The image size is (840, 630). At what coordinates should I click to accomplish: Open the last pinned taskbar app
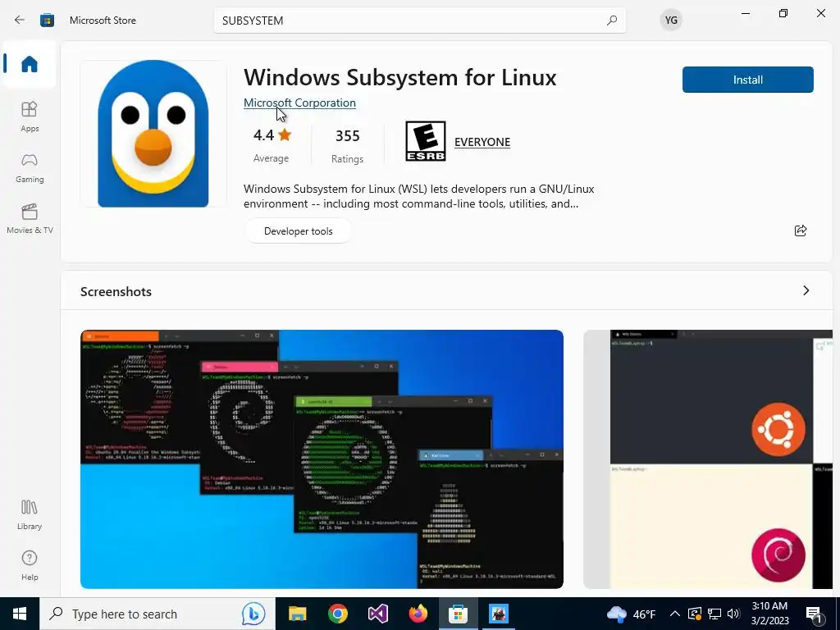(x=498, y=614)
